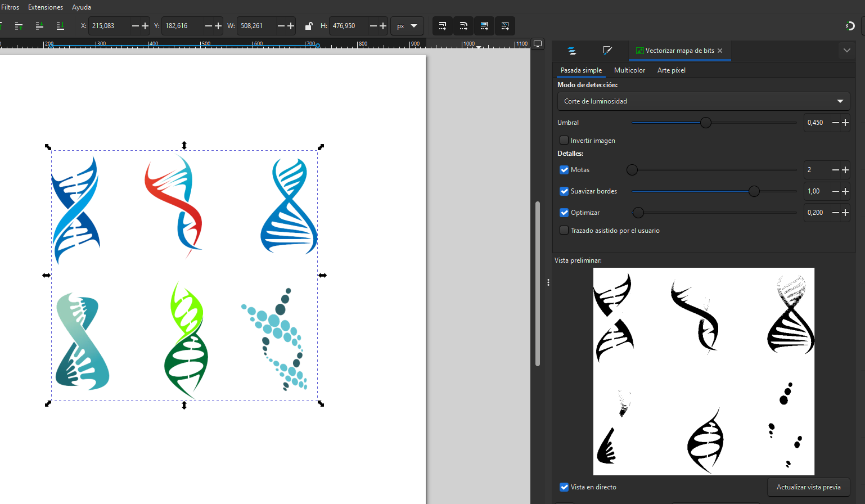Image resolution: width=865 pixels, height=504 pixels.
Task: Click the Umbral slider handle
Action: point(706,123)
